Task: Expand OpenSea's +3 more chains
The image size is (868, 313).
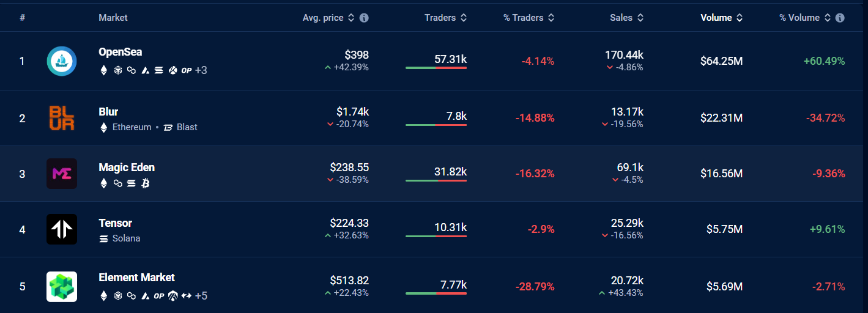Action: click(201, 70)
